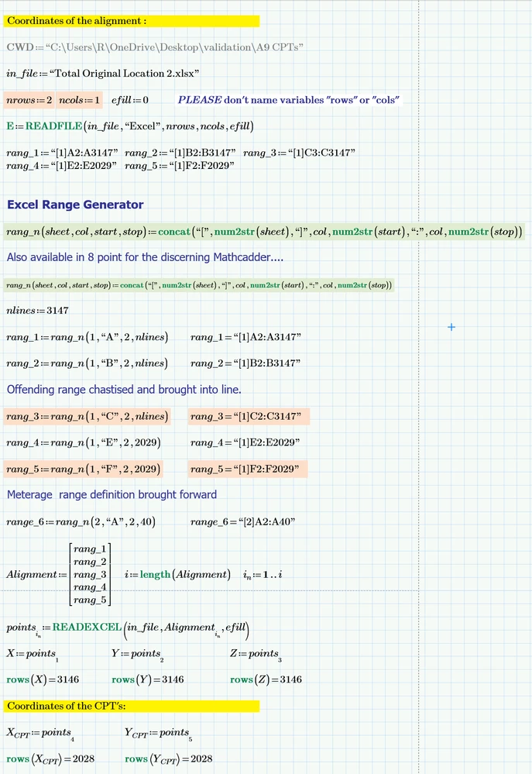Click the large rang_n concat function definition
The width and height of the screenshot is (532, 774).
tap(264, 232)
